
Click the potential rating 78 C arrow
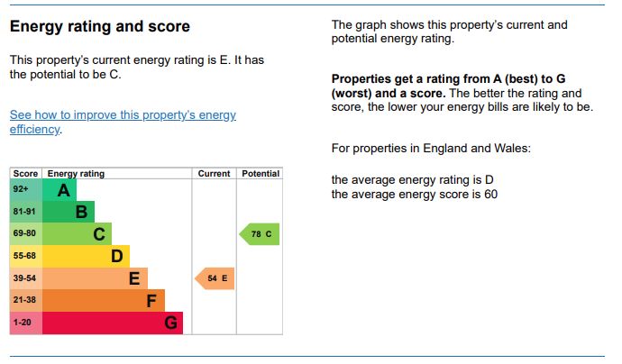[x=260, y=234]
